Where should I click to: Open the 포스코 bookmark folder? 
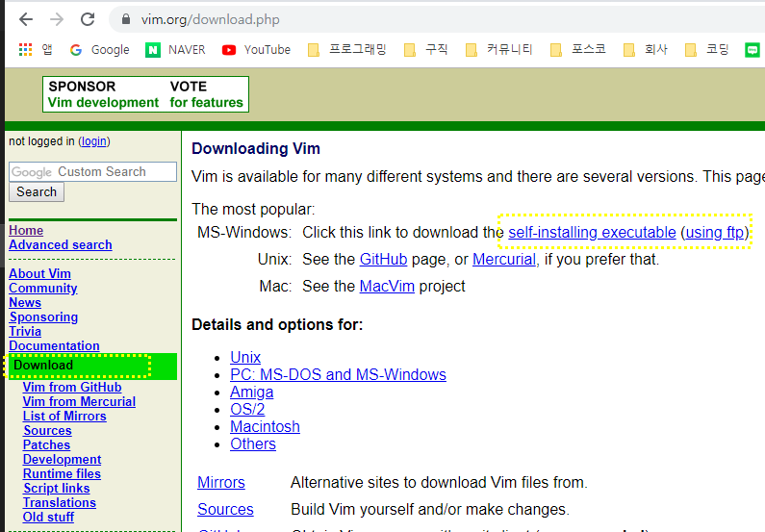578,50
